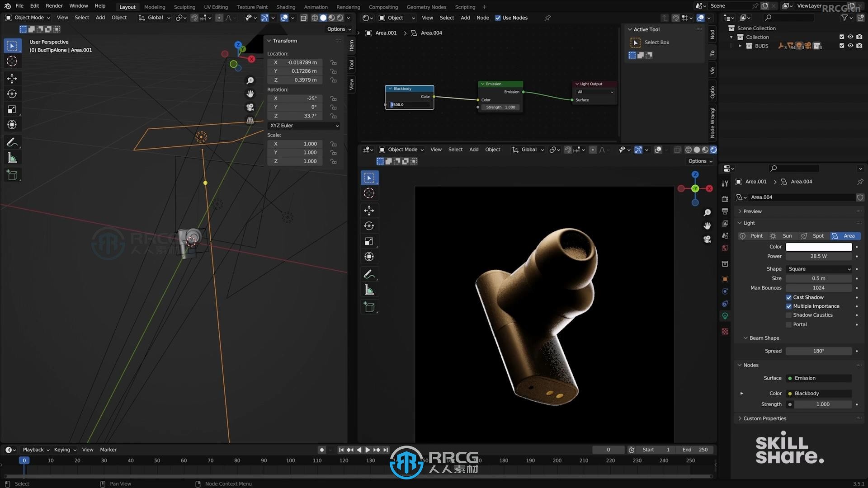
Task: Select the Transform tool in left viewport
Action: 12,125
